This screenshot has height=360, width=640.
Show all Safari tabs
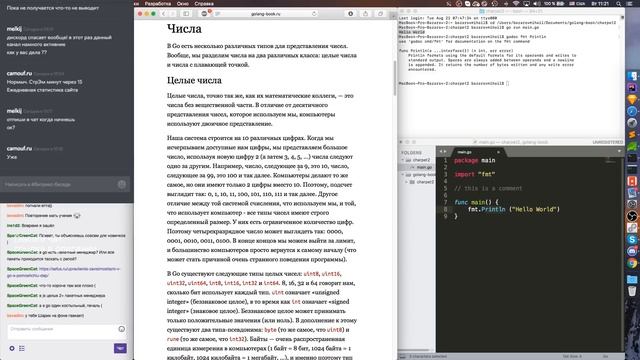(380, 13)
